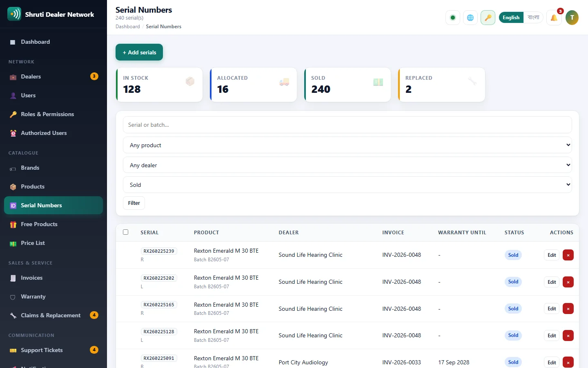Switch language to English
Viewport: 588px width, 368px height.
[511, 18]
